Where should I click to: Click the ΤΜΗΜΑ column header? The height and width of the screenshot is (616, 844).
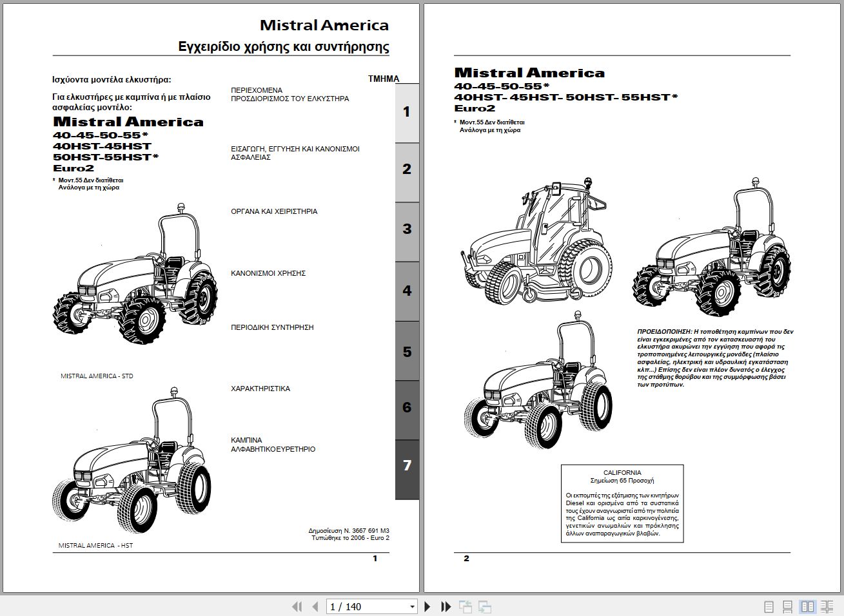(x=384, y=79)
